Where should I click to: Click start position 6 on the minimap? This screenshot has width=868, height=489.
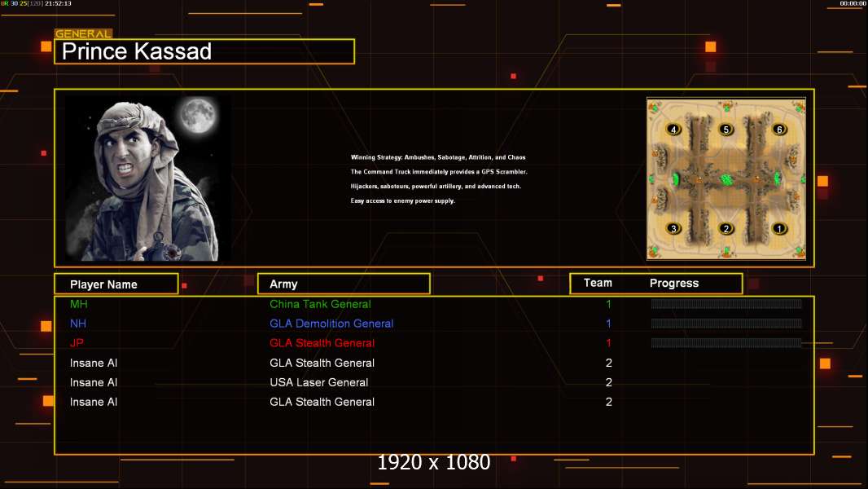(779, 130)
